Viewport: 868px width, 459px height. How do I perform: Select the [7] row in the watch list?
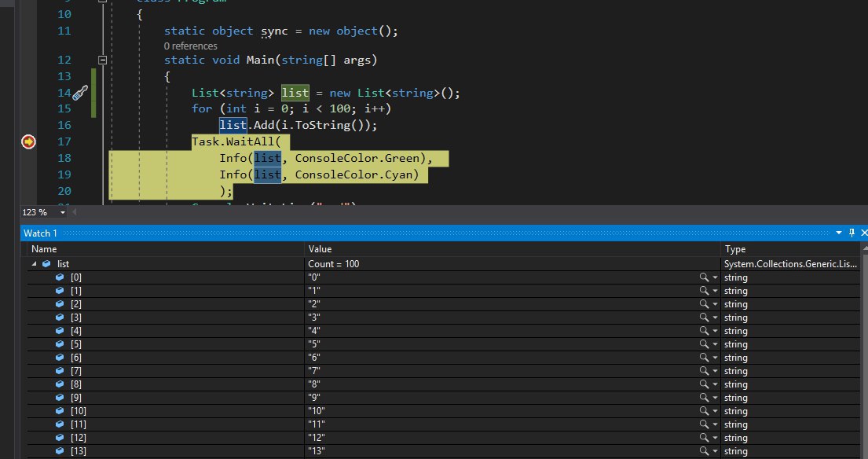[76, 371]
